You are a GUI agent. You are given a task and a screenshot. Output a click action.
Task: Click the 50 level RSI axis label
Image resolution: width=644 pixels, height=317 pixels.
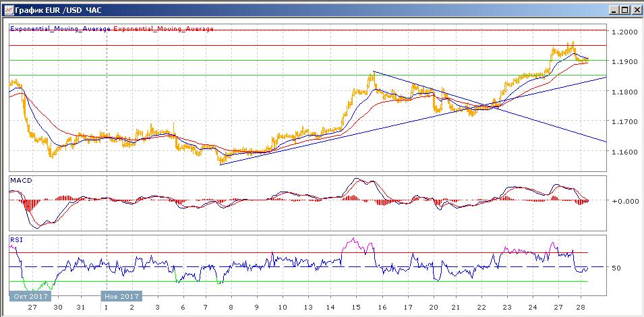tap(616, 268)
